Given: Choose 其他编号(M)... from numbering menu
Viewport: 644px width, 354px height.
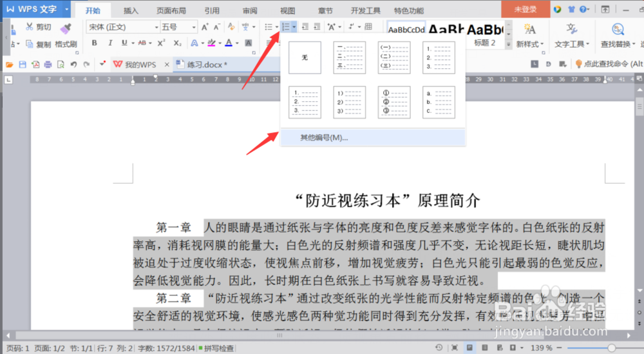Looking at the screenshot, I should point(372,137).
